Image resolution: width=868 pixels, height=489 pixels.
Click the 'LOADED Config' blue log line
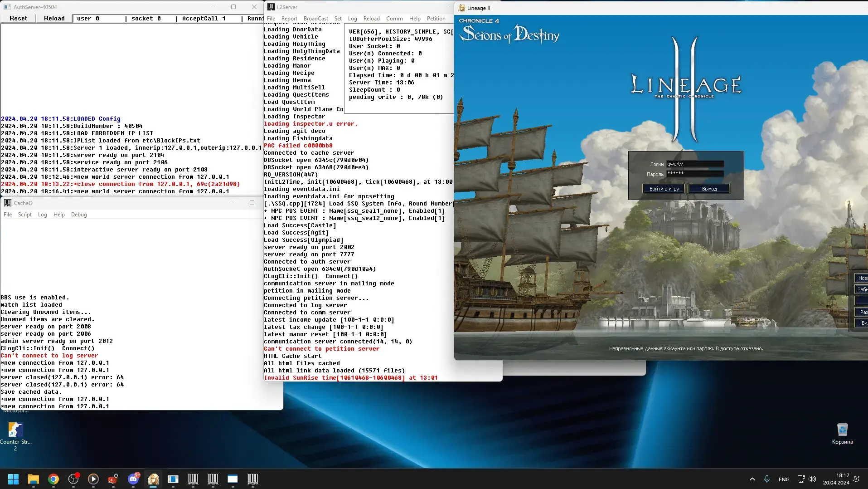[61, 119]
